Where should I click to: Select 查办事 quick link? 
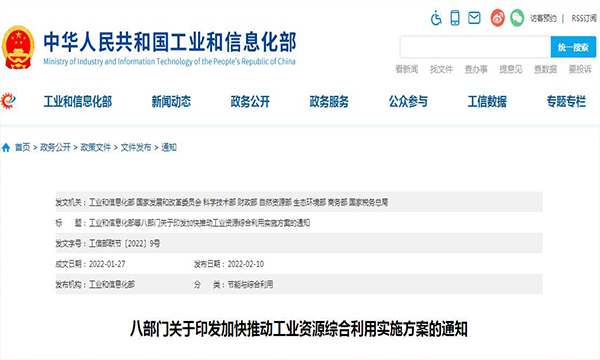coord(476,69)
